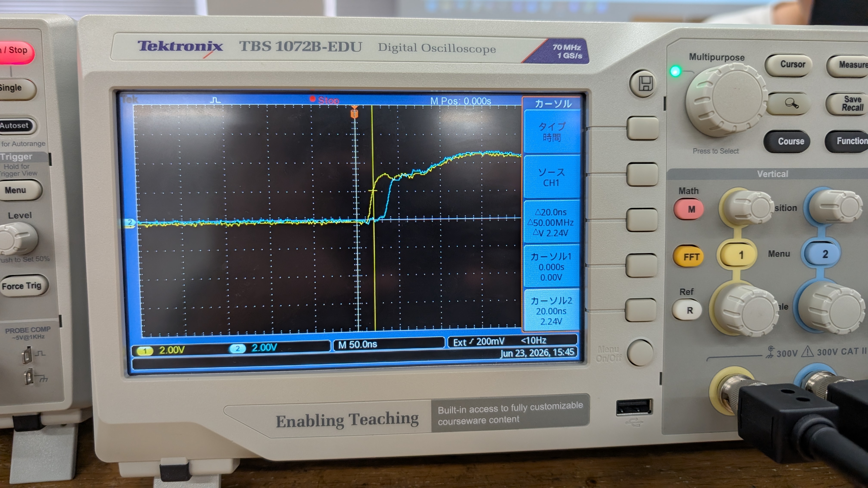
Task: Toggle the Ref R button
Action: 687,310
